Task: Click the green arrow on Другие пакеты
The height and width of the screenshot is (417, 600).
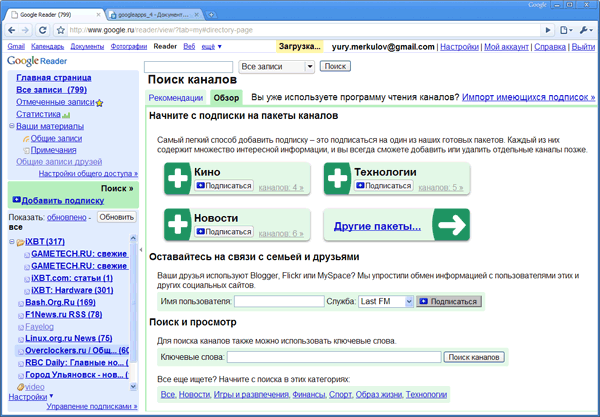Action: coord(451,225)
